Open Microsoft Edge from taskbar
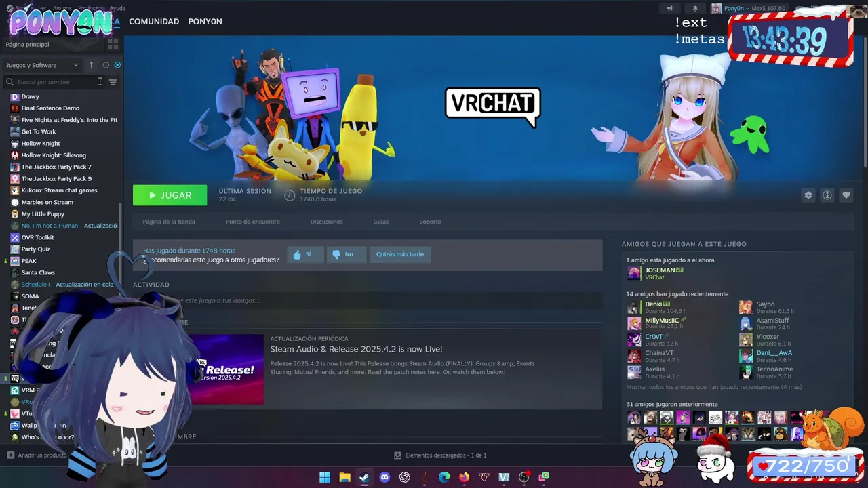The image size is (868, 488). pos(444,477)
